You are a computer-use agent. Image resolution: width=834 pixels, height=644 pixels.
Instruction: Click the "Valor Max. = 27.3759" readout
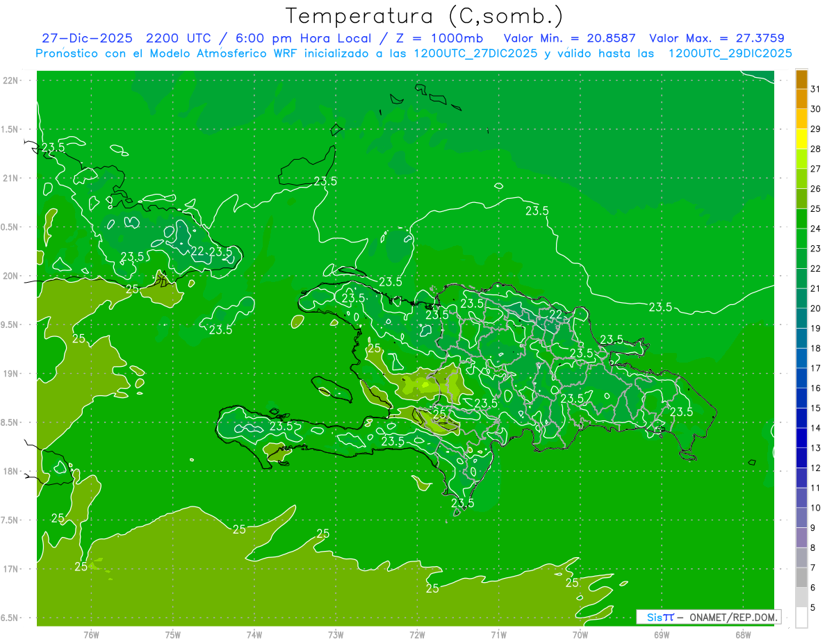click(x=717, y=38)
